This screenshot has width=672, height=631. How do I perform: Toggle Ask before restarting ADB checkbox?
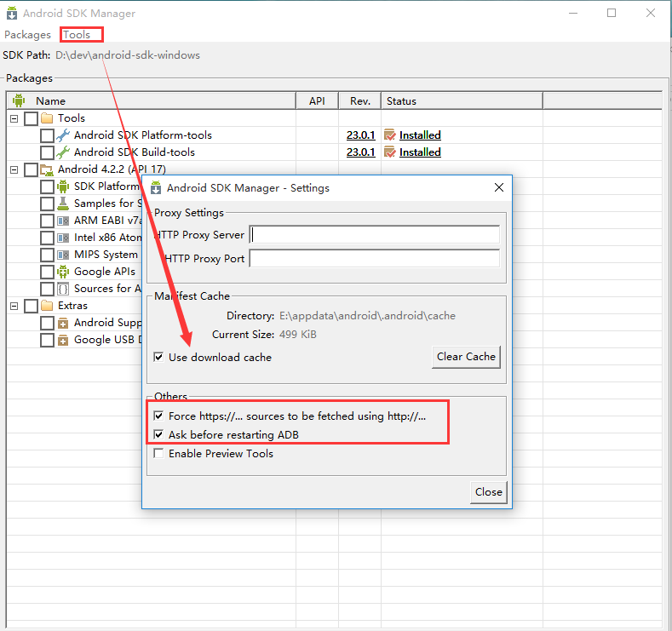click(x=158, y=434)
